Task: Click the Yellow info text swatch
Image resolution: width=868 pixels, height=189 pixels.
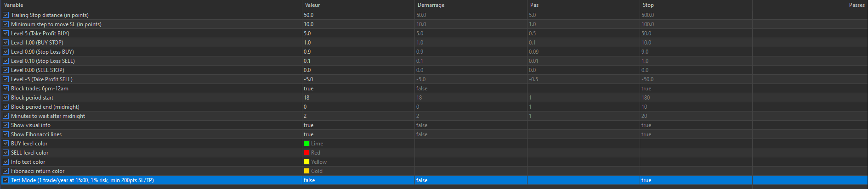Action: point(306,162)
